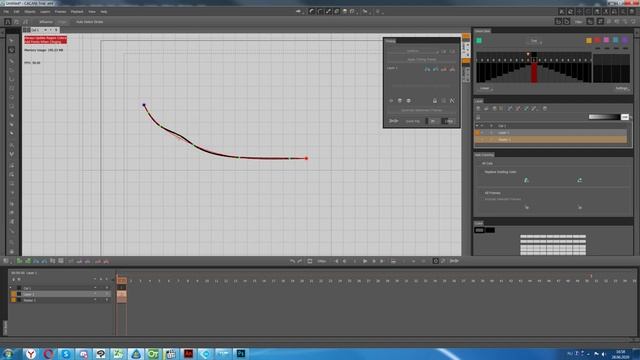Open the Layers menu
The image size is (640, 360).
pyautogui.click(x=45, y=12)
